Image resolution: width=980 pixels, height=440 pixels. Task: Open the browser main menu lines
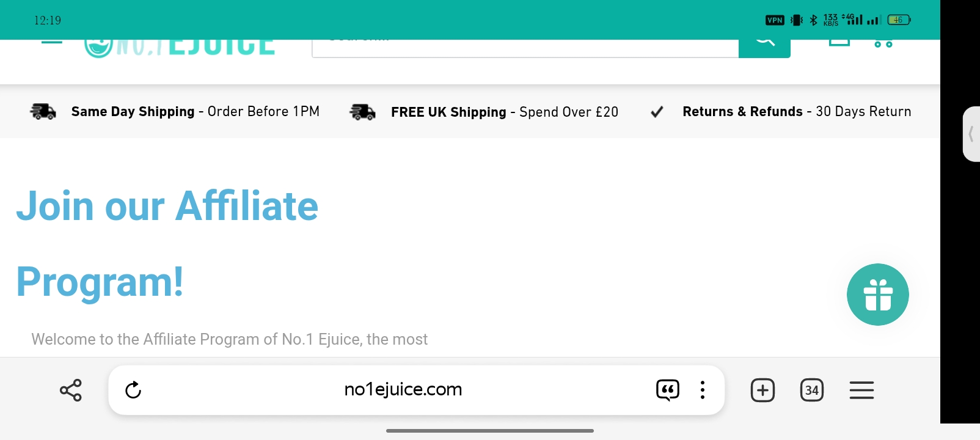tap(861, 390)
